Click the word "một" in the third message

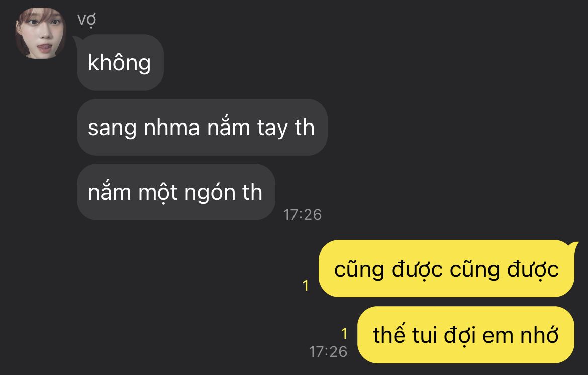click(x=157, y=193)
